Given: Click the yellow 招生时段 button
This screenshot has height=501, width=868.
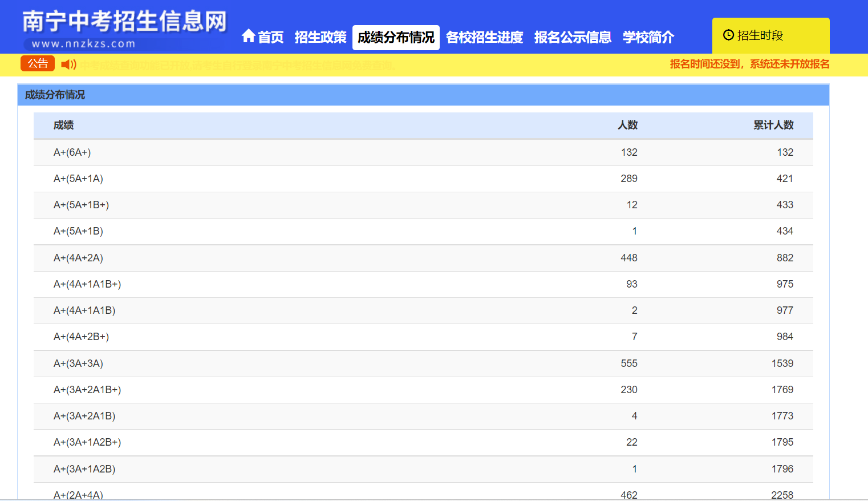Looking at the screenshot, I should [x=770, y=35].
